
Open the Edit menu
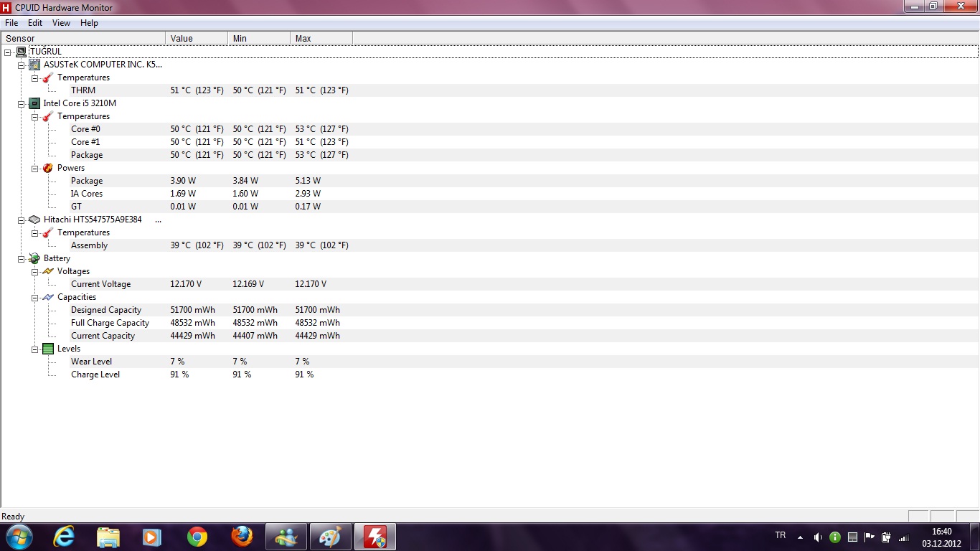[35, 23]
